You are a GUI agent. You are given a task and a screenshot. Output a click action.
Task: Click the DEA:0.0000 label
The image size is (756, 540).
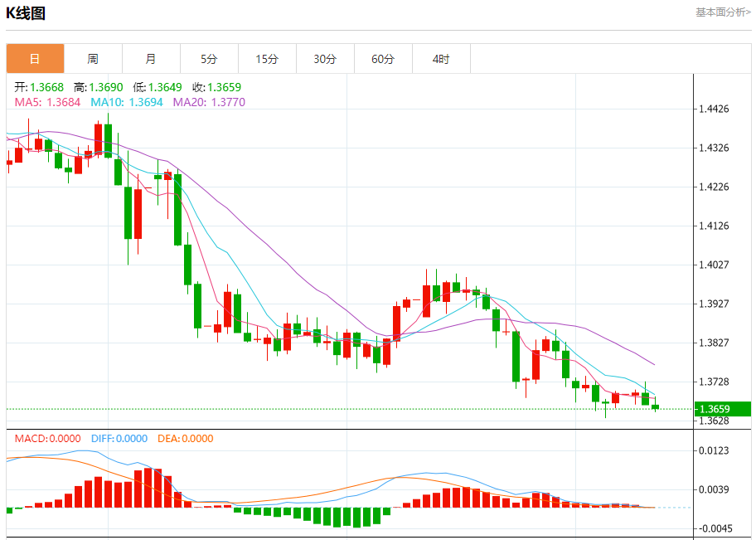coord(185,439)
